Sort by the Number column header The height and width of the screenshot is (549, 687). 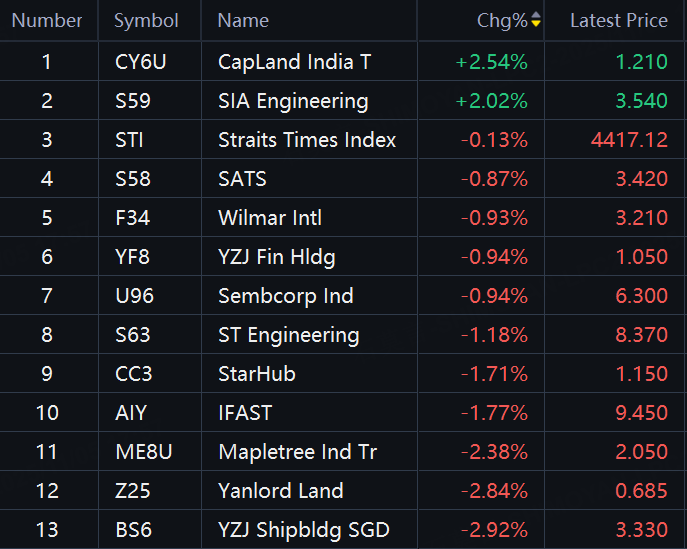(x=47, y=20)
